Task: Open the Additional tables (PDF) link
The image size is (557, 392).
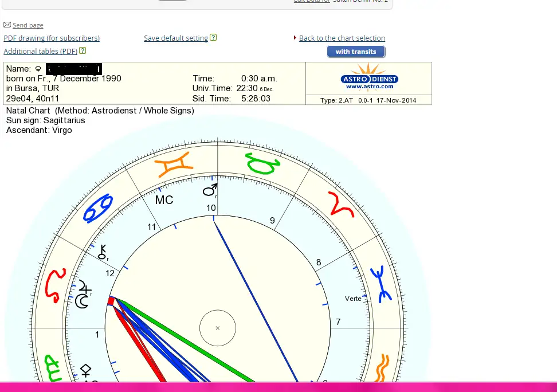Action: pyautogui.click(x=40, y=52)
